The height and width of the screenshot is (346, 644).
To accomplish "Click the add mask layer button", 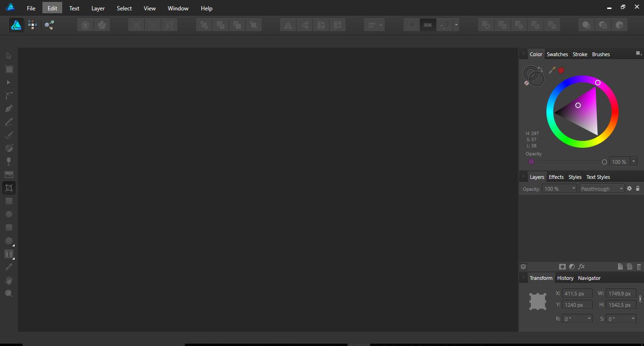I will point(562,266).
